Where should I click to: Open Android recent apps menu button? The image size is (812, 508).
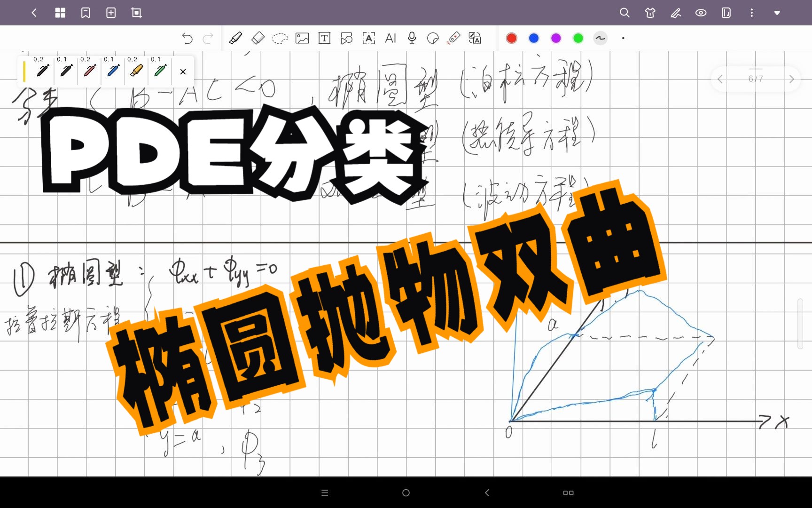click(325, 492)
